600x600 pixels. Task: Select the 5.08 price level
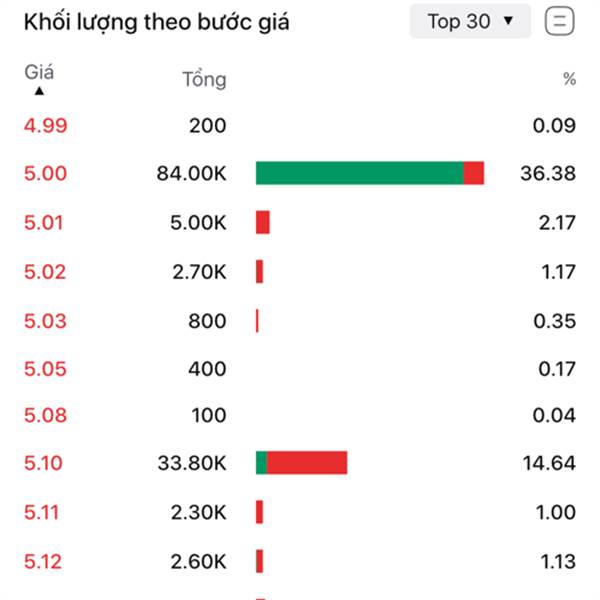tap(45, 415)
